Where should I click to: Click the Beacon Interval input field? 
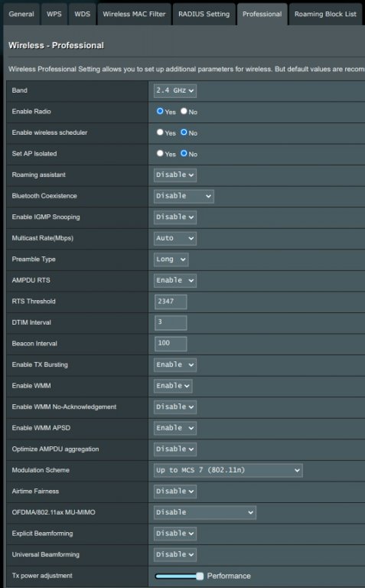tap(171, 344)
